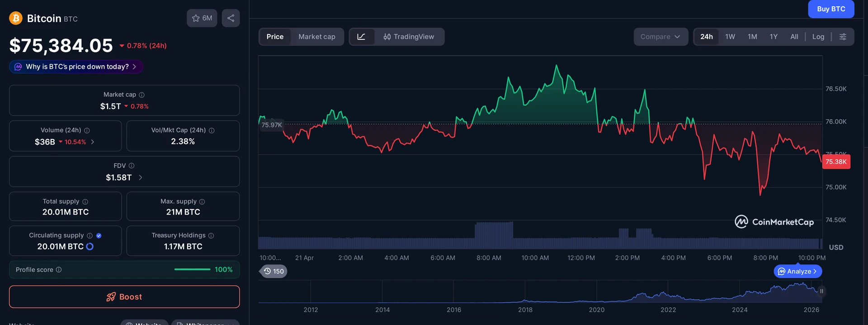Click the Buy BTC button
This screenshot has width=868, height=325.
click(831, 9)
